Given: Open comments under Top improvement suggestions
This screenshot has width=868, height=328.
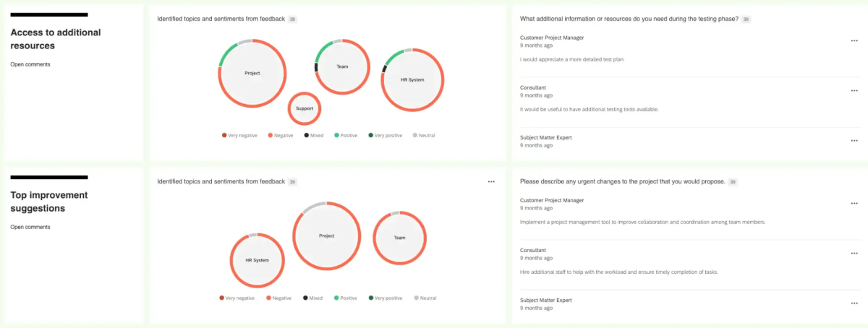Looking at the screenshot, I should 30,227.
